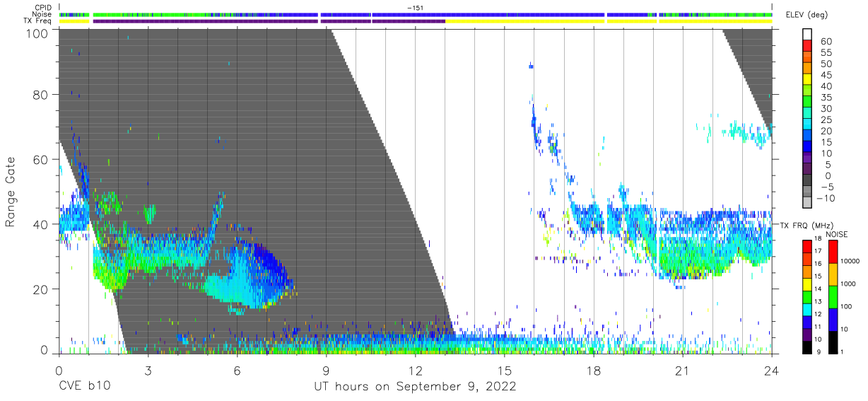Viewport: 868px width, 401px height.
Task: Select the ELEV (deg) colorbar title
Action: click(x=807, y=15)
